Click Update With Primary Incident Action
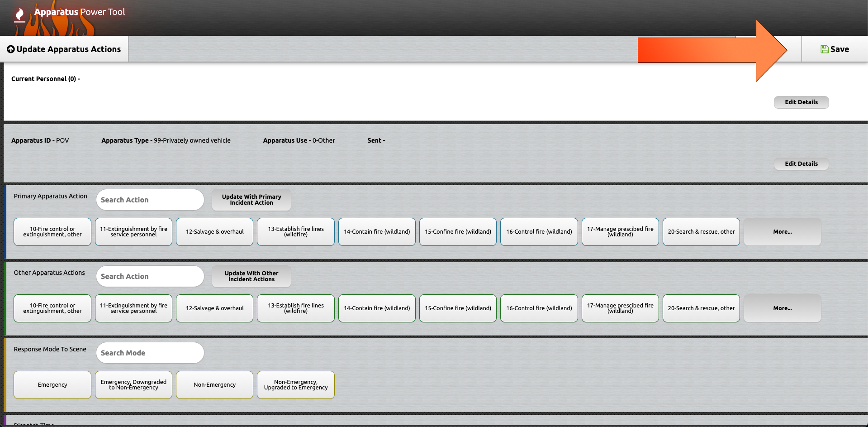 coord(251,200)
